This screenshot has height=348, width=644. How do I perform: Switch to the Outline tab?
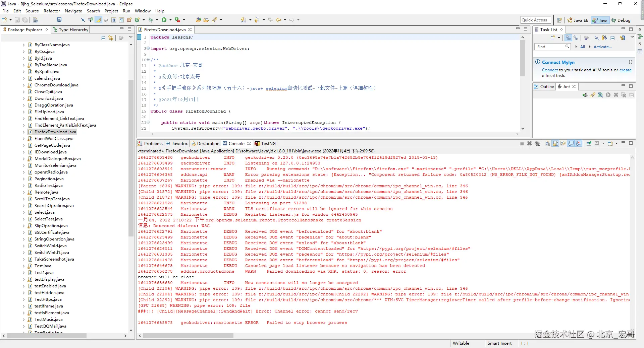tap(544, 86)
